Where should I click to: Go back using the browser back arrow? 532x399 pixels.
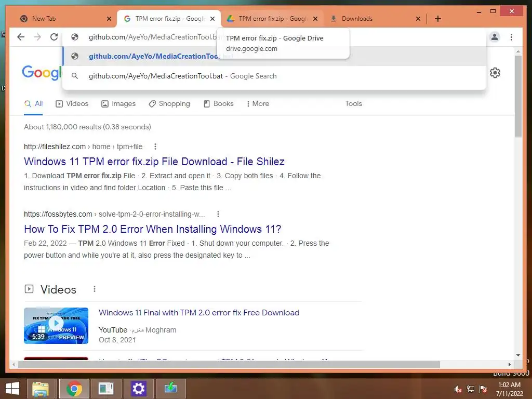[x=21, y=37]
